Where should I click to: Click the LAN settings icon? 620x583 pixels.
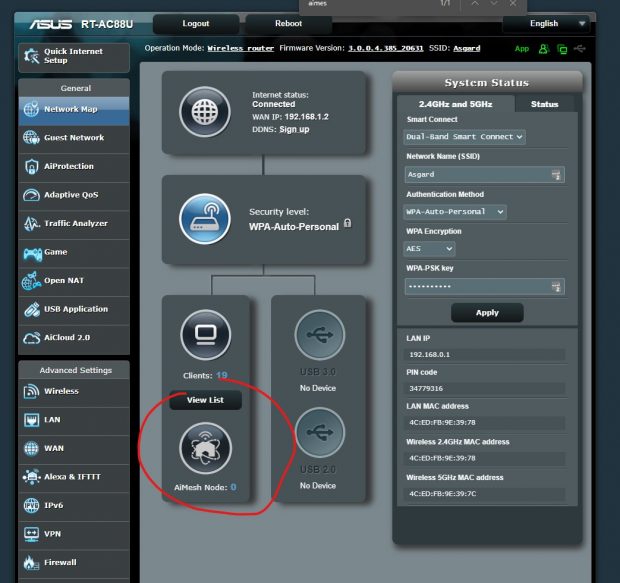(x=31, y=420)
